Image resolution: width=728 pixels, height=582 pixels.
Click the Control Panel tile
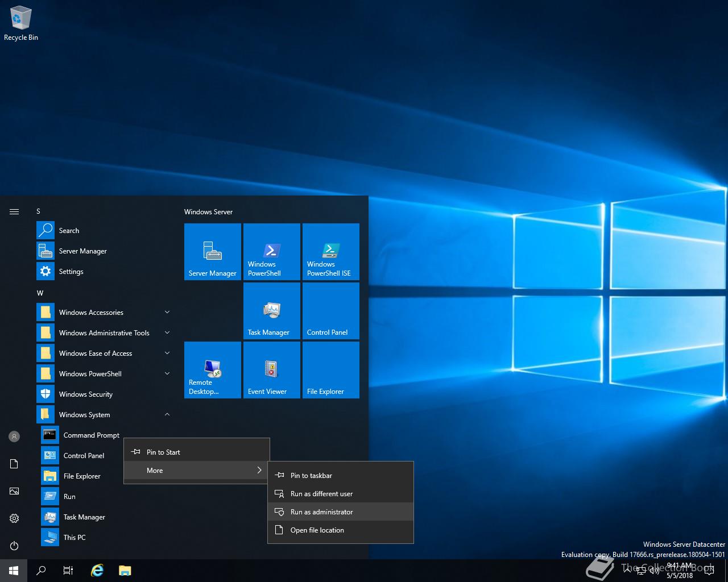(331, 311)
